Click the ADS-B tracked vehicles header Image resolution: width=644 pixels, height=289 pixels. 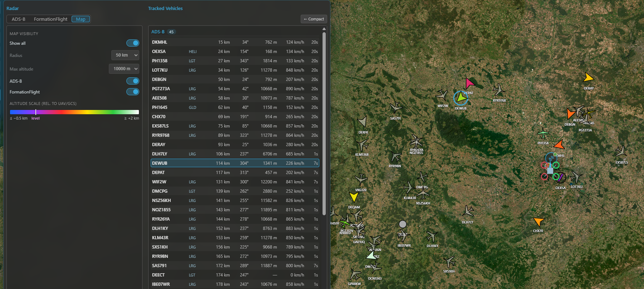[158, 32]
